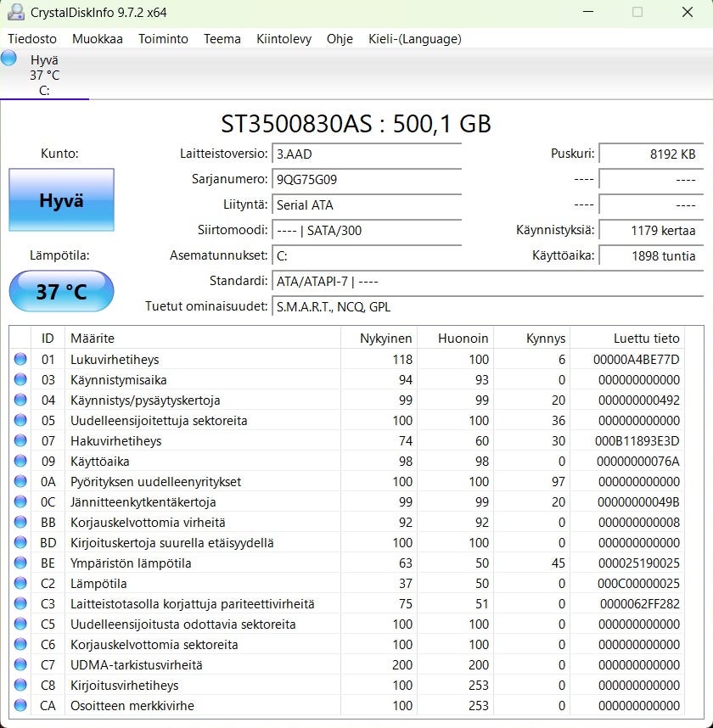The image size is (713, 728).
Task: Click the Käyttöaika value 1898 tuntia
Action: [651, 256]
